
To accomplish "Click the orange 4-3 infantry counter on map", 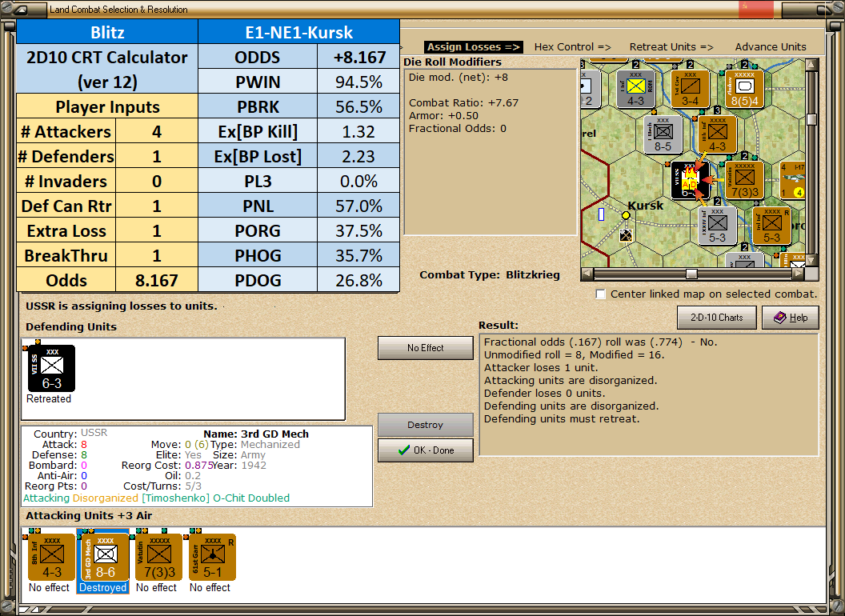I will 717,134.
